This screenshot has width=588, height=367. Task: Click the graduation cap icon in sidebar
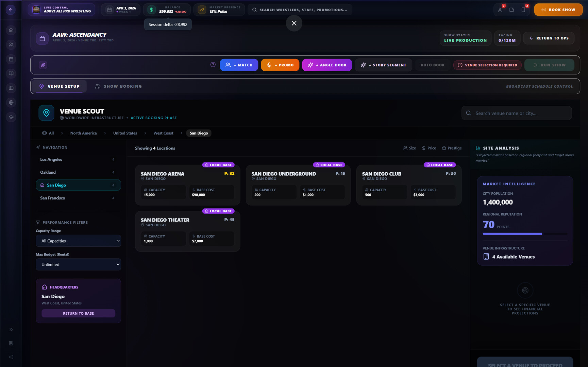point(11,117)
